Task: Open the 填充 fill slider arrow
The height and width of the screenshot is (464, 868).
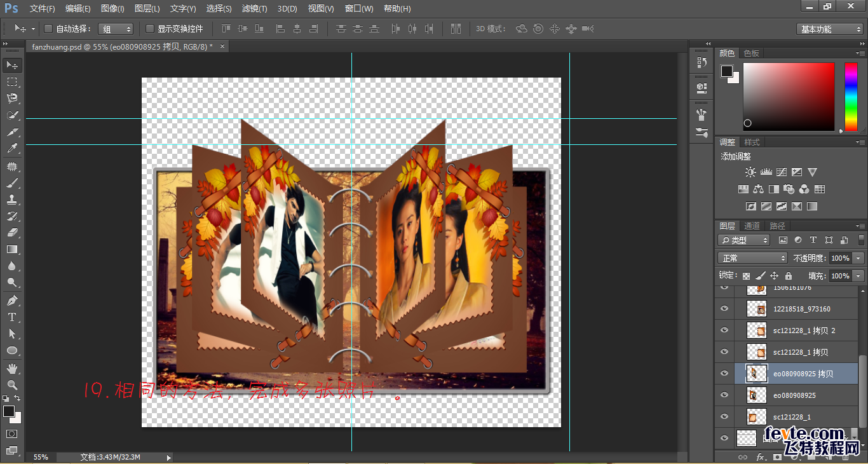Action: 858,276
